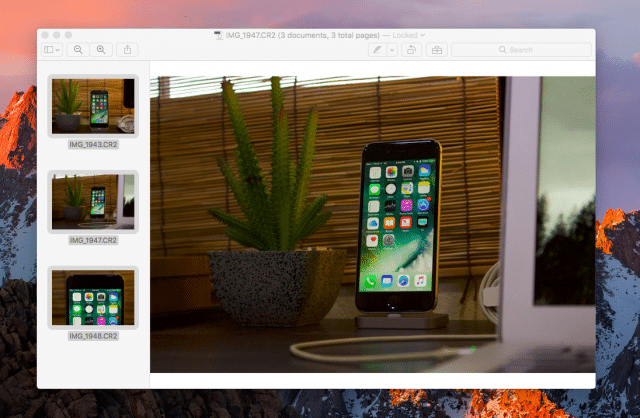The width and height of the screenshot is (640, 418).
Task: Open the Locked title dropdown chevron
Action: pos(423,35)
